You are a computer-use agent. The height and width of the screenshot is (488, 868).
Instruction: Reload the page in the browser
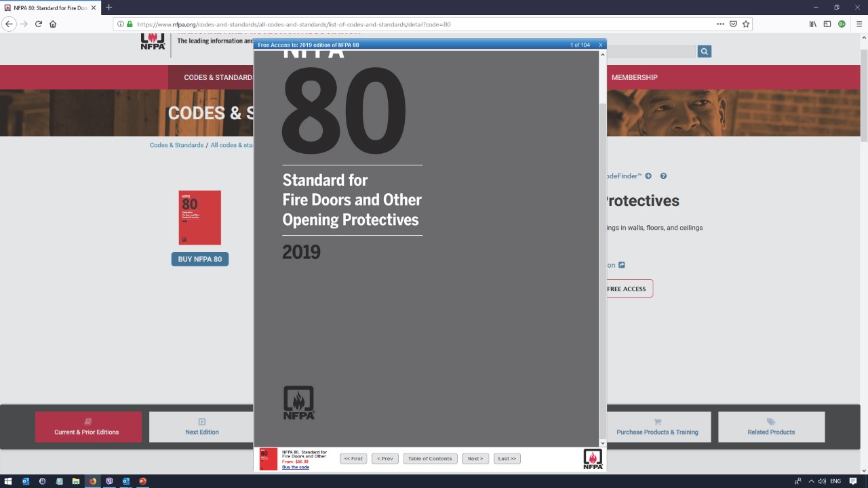coord(39,24)
